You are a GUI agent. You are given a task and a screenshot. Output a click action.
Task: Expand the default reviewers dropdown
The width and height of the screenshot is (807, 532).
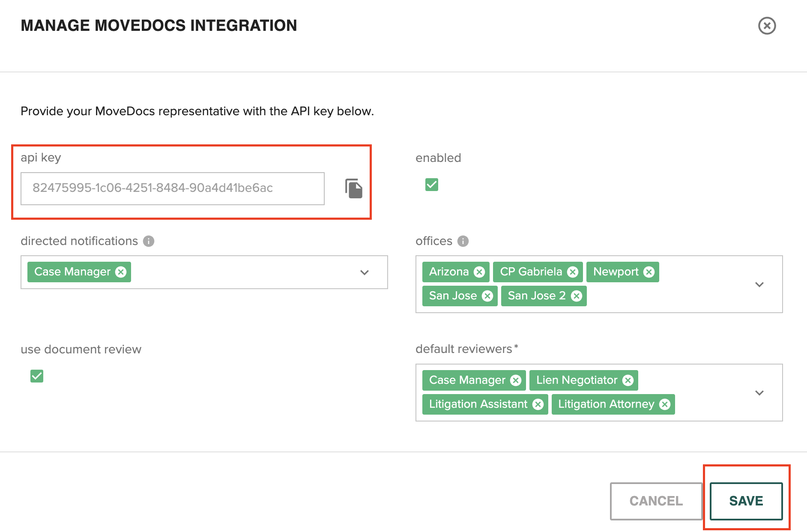click(x=759, y=393)
